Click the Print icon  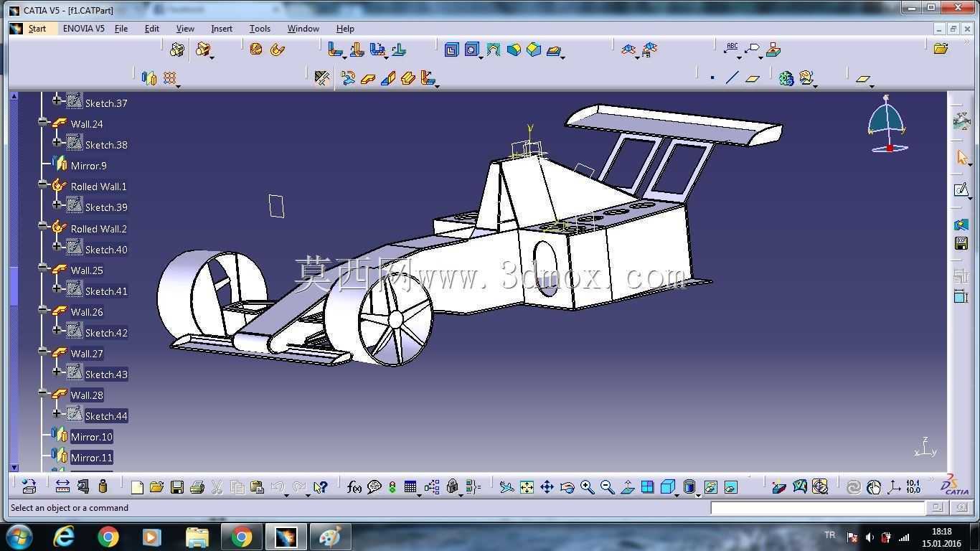(197, 487)
